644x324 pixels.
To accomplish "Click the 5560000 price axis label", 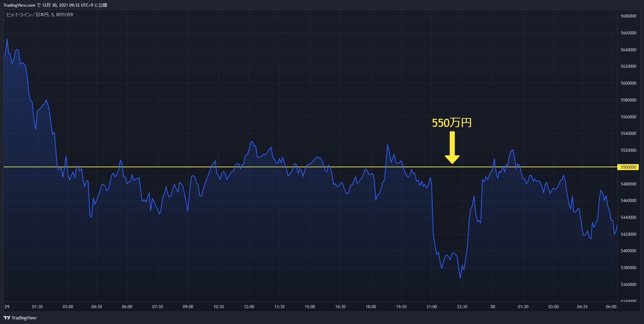I will click(628, 117).
